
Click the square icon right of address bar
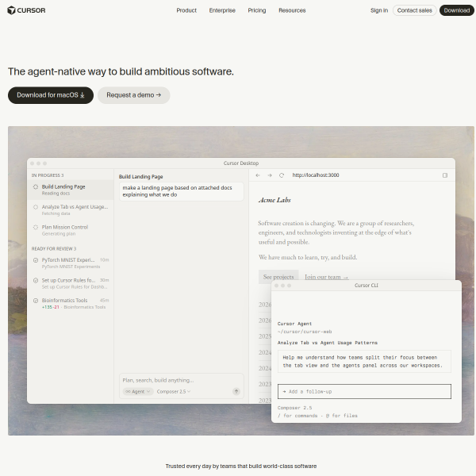(445, 175)
